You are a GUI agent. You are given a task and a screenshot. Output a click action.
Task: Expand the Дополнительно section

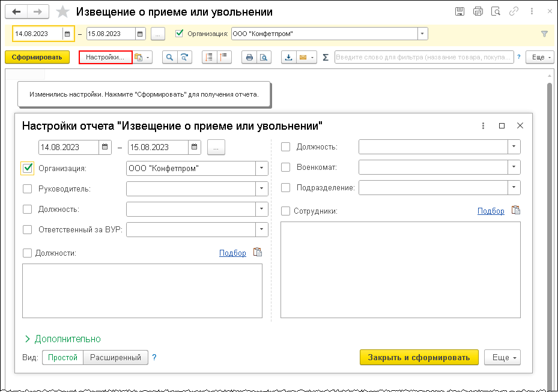pyautogui.click(x=68, y=339)
